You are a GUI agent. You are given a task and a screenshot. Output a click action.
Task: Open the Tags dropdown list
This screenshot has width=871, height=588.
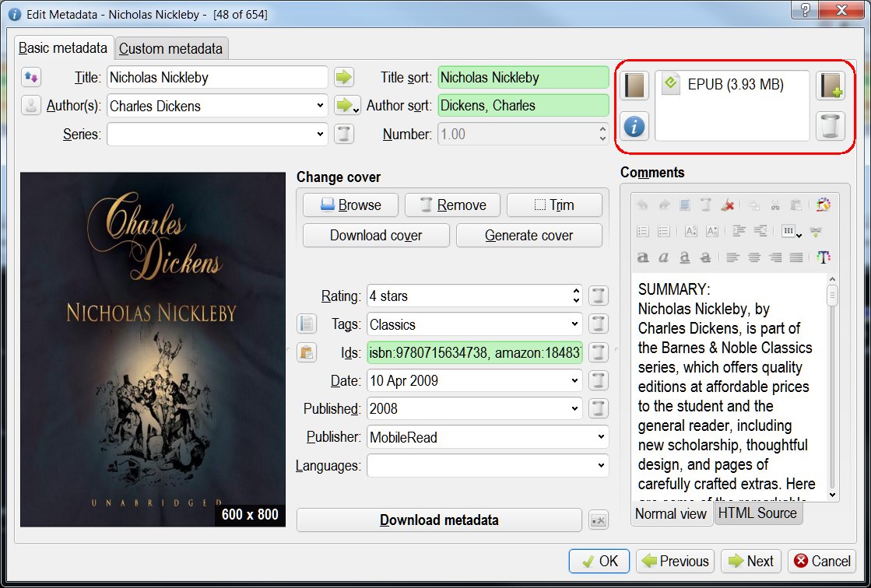pyautogui.click(x=574, y=324)
